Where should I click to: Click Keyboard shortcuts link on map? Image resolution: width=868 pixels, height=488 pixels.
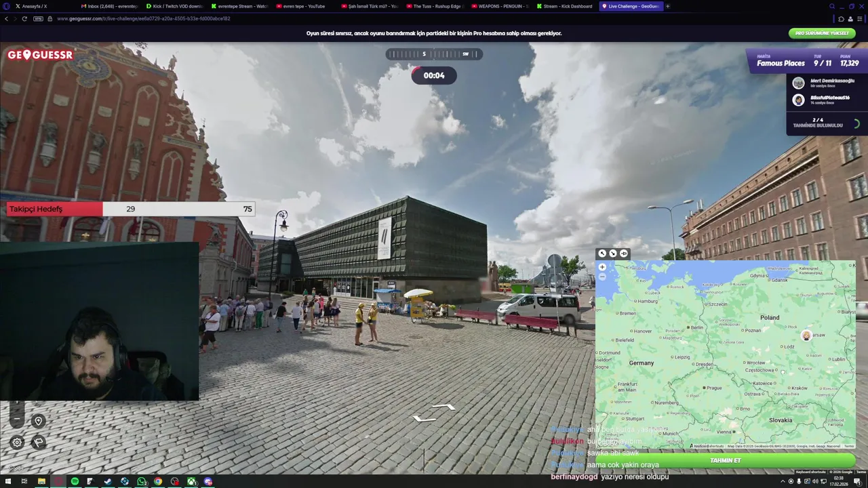(708, 446)
